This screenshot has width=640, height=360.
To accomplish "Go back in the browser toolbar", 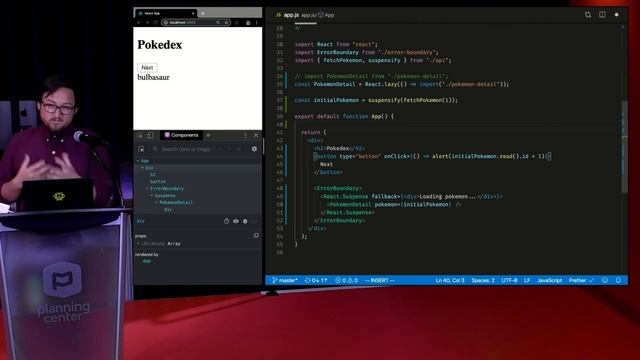I will [x=139, y=22].
